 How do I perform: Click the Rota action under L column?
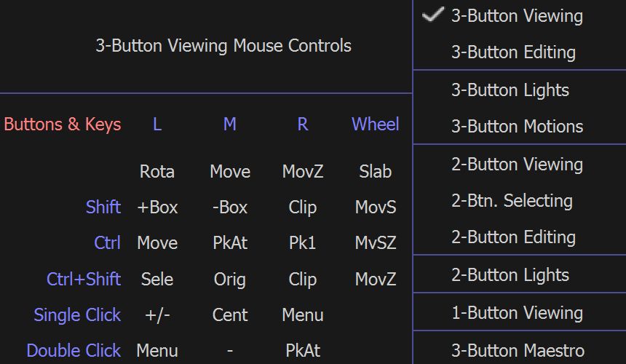157,172
